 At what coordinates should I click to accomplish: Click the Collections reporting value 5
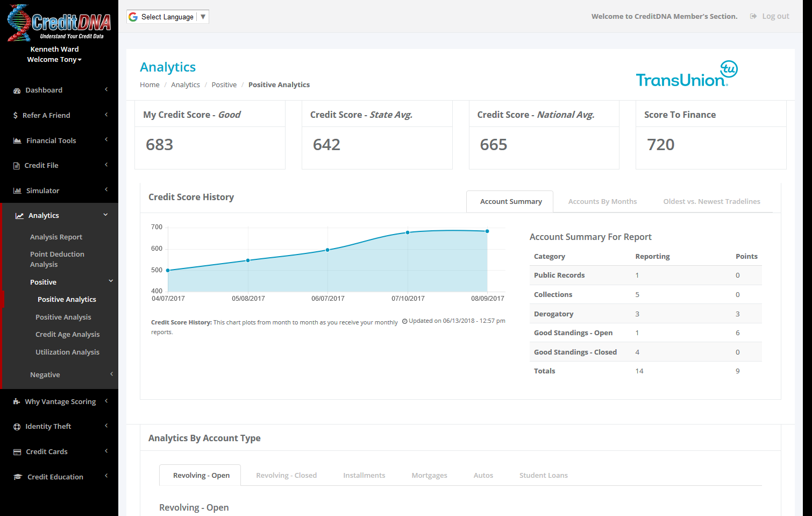click(x=637, y=295)
